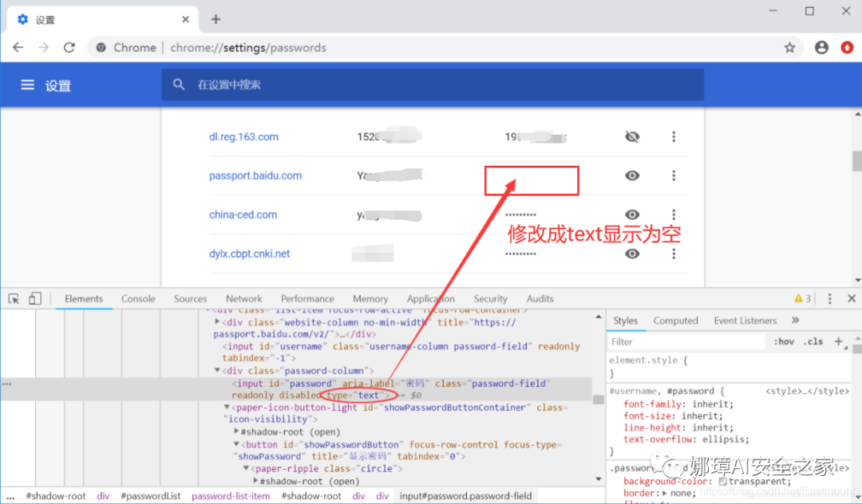Toggle the .cls class editor
This screenshot has width=862, height=504.
pos(813,341)
